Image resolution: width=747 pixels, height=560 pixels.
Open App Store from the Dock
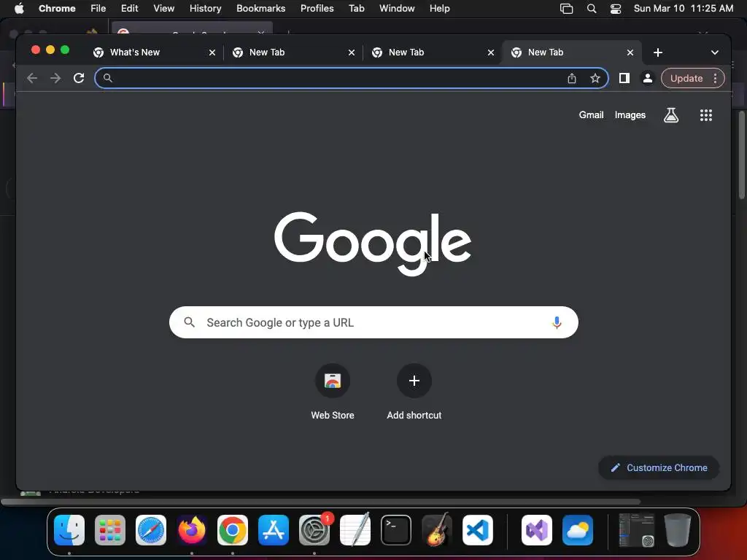coord(274,530)
